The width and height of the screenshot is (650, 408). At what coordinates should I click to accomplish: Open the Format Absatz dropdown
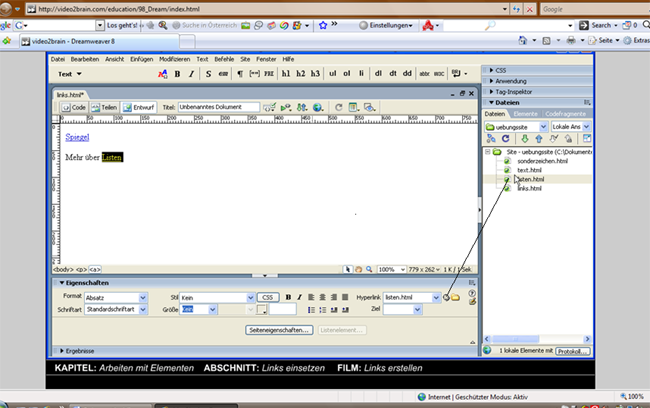point(143,298)
